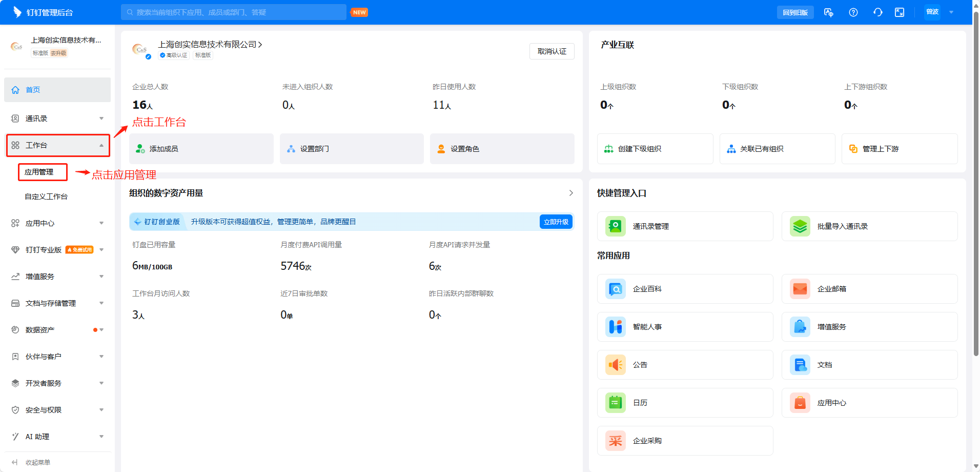
Task: Open the translate language icon in header
Action: click(x=828, y=12)
